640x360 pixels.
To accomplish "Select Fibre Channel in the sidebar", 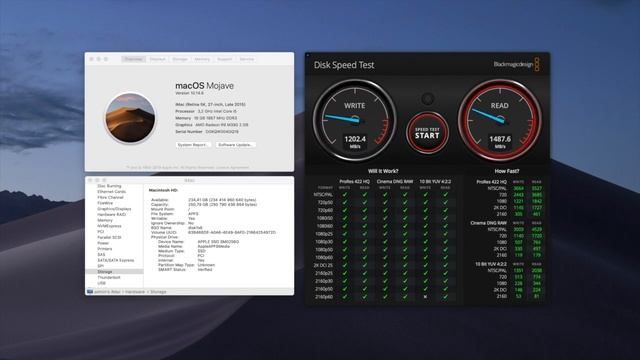I will (x=110, y=197).
